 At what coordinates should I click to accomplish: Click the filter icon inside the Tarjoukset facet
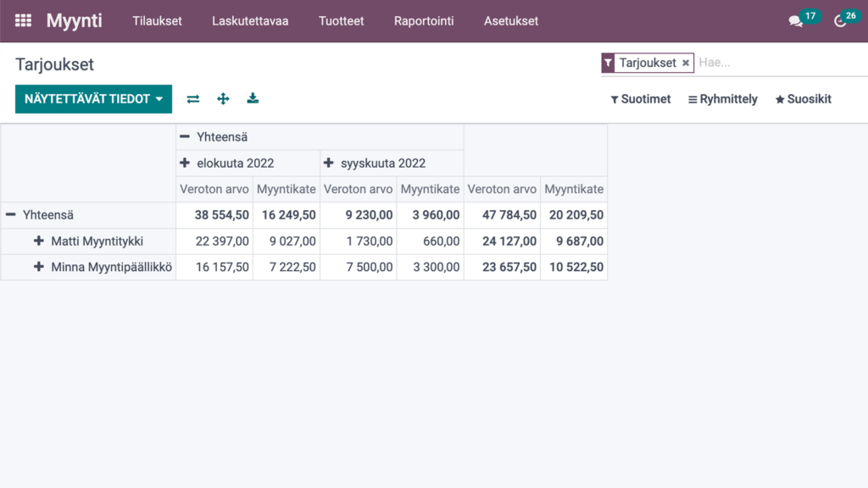(609, 63)
